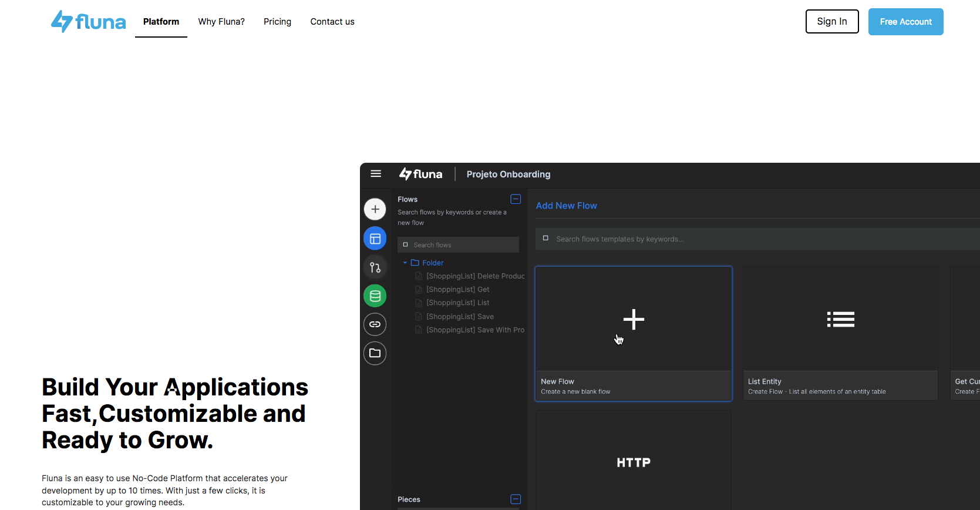Collapse the Flows panel
This screenshot has width=980, height=510.
click(516, 199)
